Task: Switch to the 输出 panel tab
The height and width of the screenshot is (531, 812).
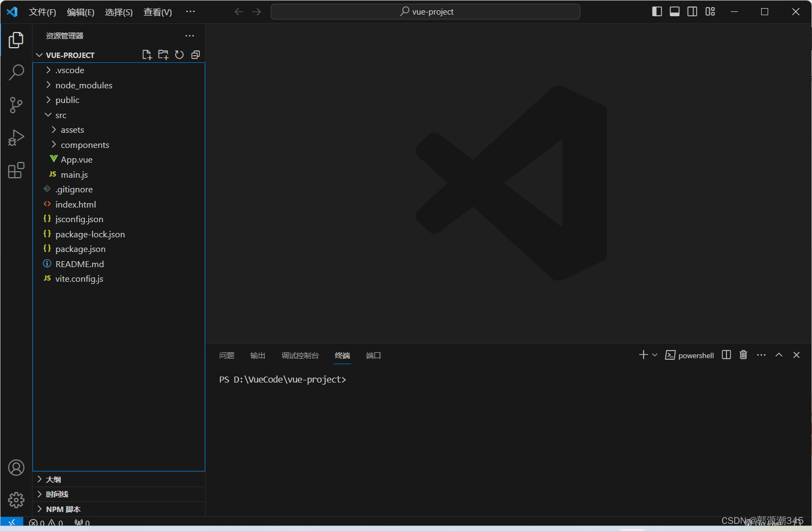Action: click(258, 355)
